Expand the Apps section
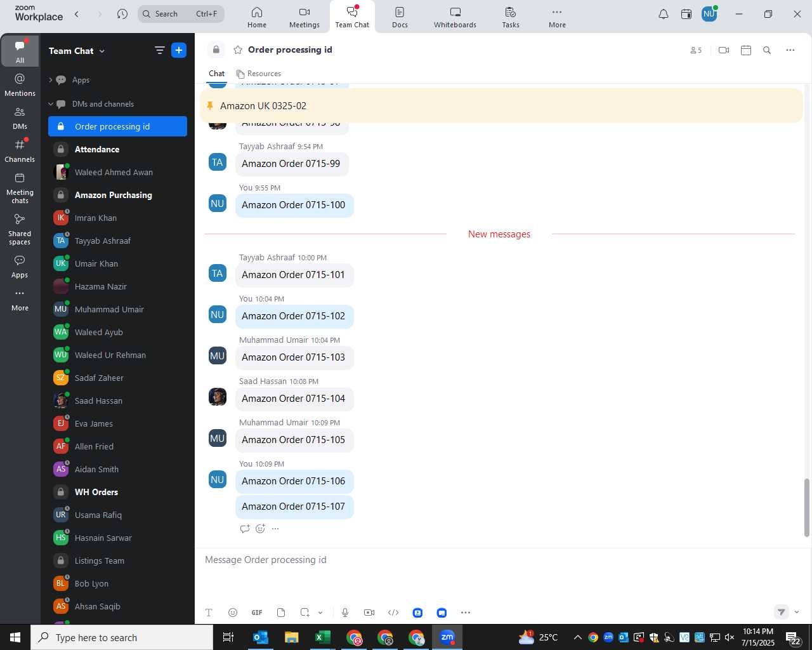The width and height of the screenshot is (812, 650). [x=51, y=80]
